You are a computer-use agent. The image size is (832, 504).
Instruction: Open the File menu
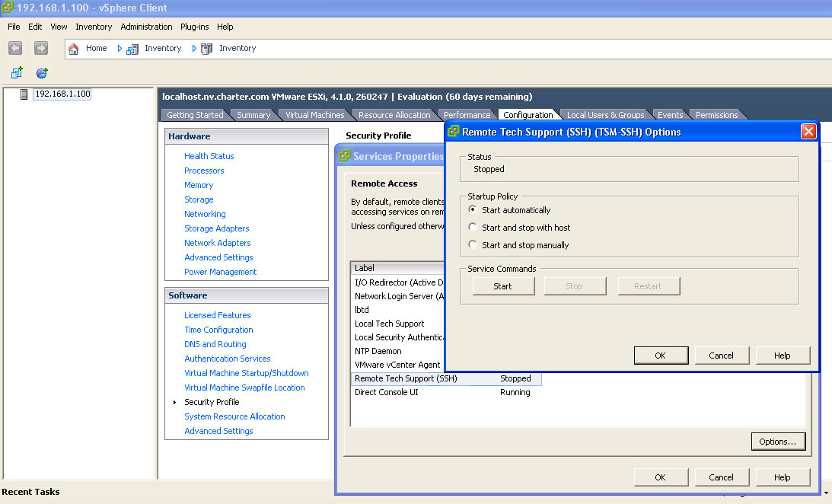pos(14,27)
